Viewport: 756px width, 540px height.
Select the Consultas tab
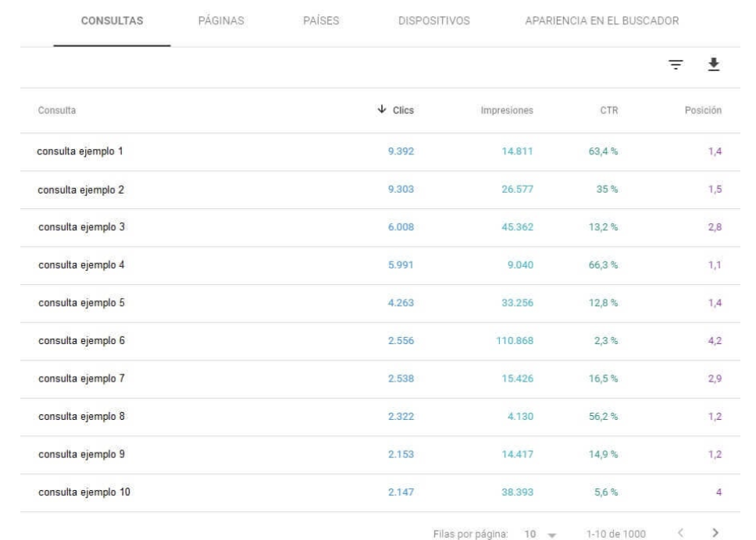point(112,20)
